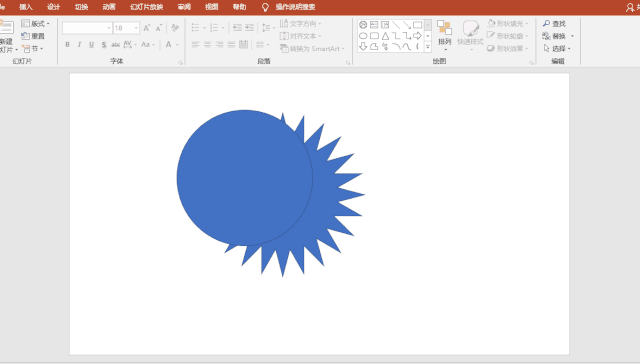The width and height of the screenshot is (640, 364).
Task: Open the Layout (版式) dropdown
Action: [x=36, y=24]
